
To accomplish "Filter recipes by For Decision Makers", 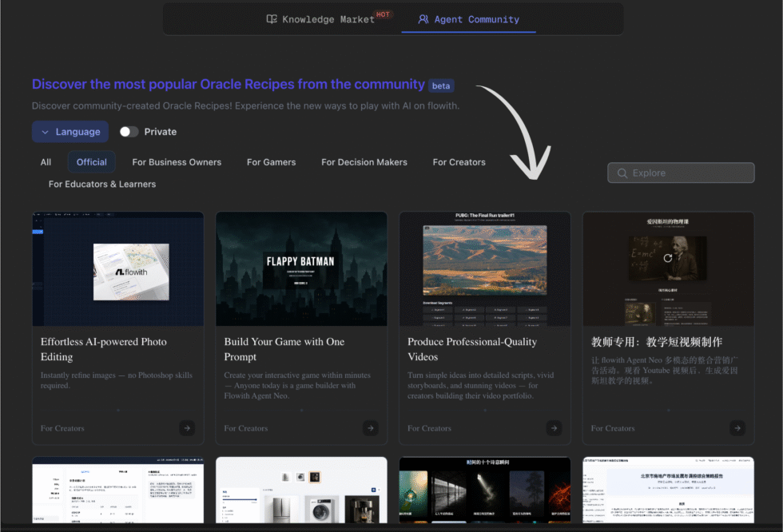I will click(x=364, y=161).
